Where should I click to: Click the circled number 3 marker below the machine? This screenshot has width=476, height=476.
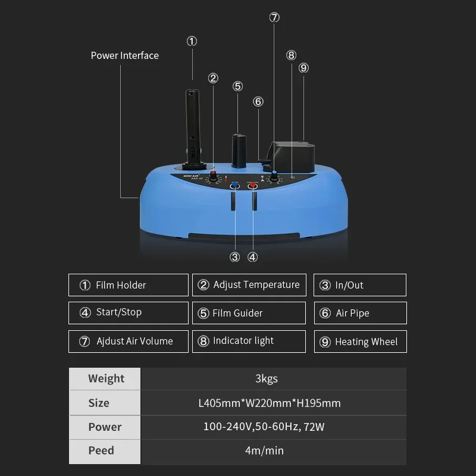coord(234,258)
